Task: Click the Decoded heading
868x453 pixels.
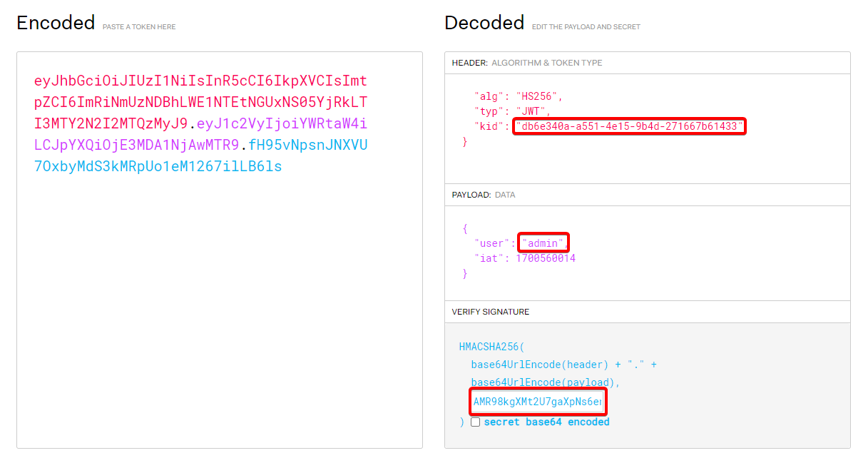Action: pos(484,23)
